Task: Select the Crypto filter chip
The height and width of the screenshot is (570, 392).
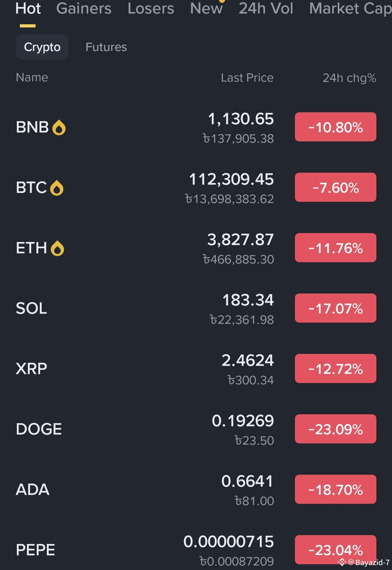Action: [42, 47]
